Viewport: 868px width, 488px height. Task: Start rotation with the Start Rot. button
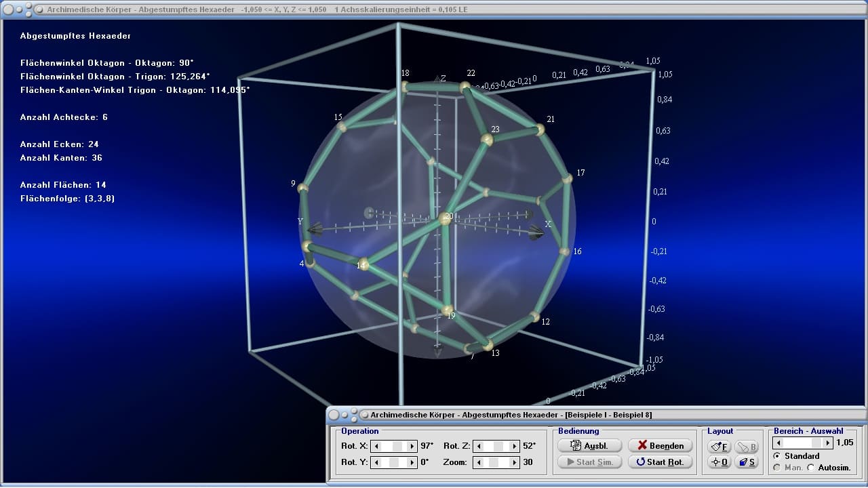coord(660,462)
